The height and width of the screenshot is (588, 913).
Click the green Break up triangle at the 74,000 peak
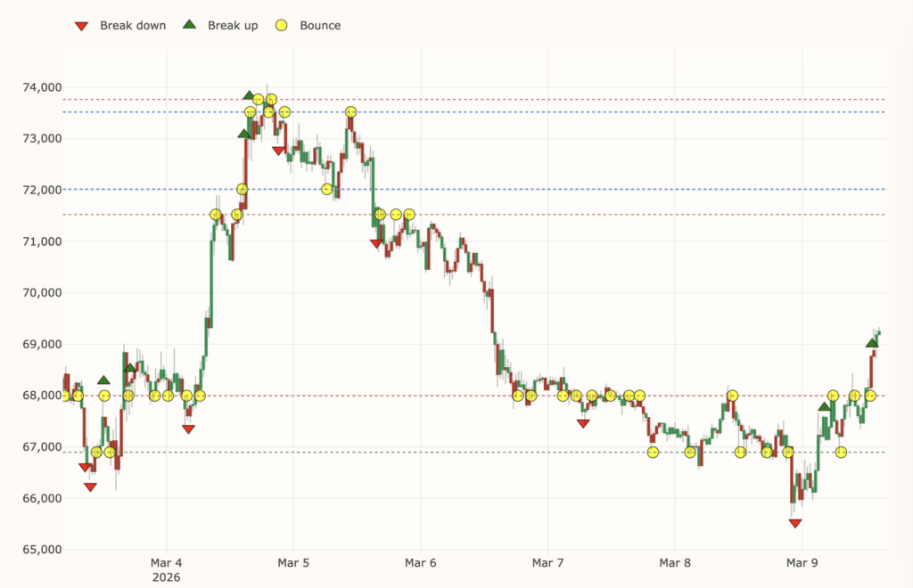coord(249,94)
